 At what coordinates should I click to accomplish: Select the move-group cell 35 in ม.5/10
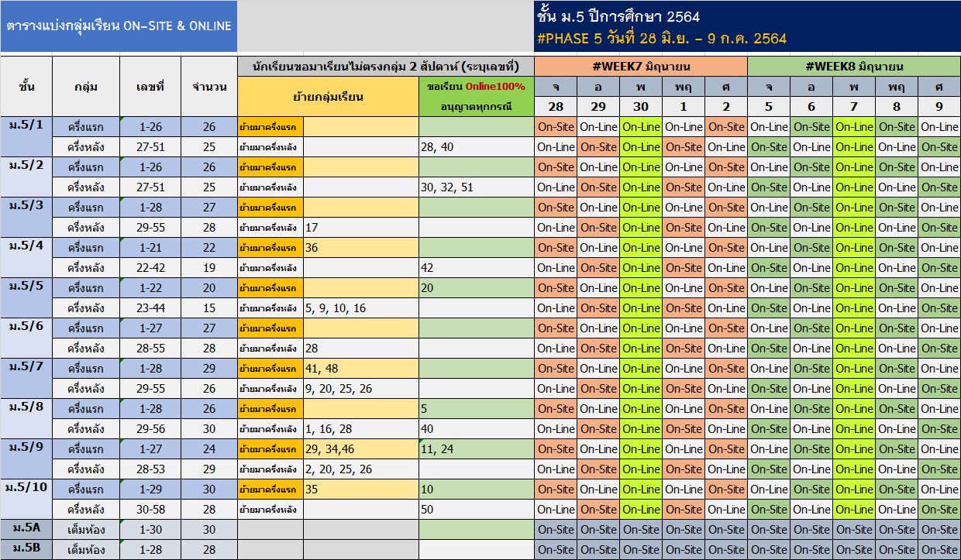[361, 490]
